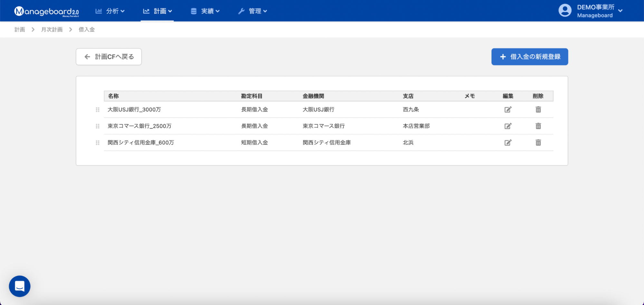644x305 pixels.
Task: Edit the 東京コマース銀行_2500万 loan
Action: pyautogui.click(x=508, y=126)
